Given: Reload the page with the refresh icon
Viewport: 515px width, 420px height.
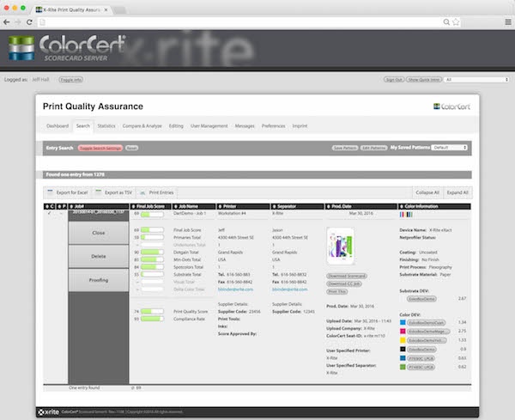Looking at the screenshot, I should click(29, 22).
